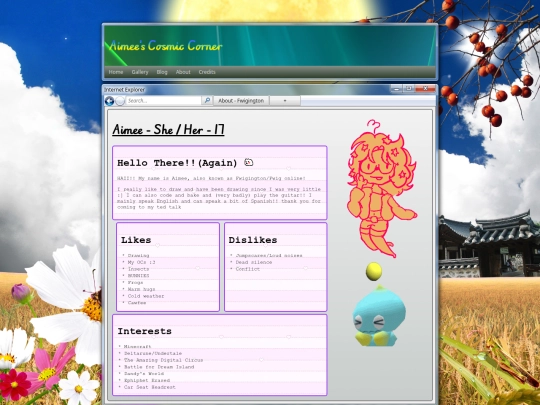
Task: Click the bunny emoji after Hello There
Action: [x=248, y=162]
